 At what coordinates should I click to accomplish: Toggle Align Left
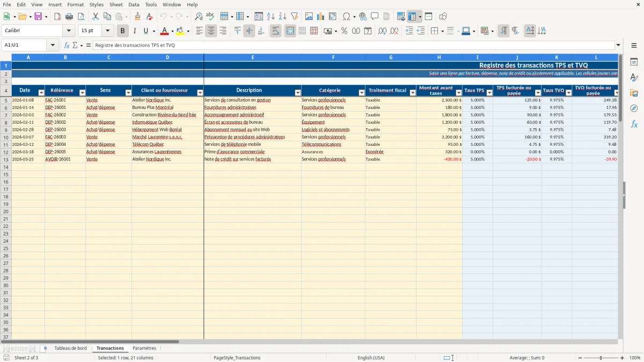[199, 31]
